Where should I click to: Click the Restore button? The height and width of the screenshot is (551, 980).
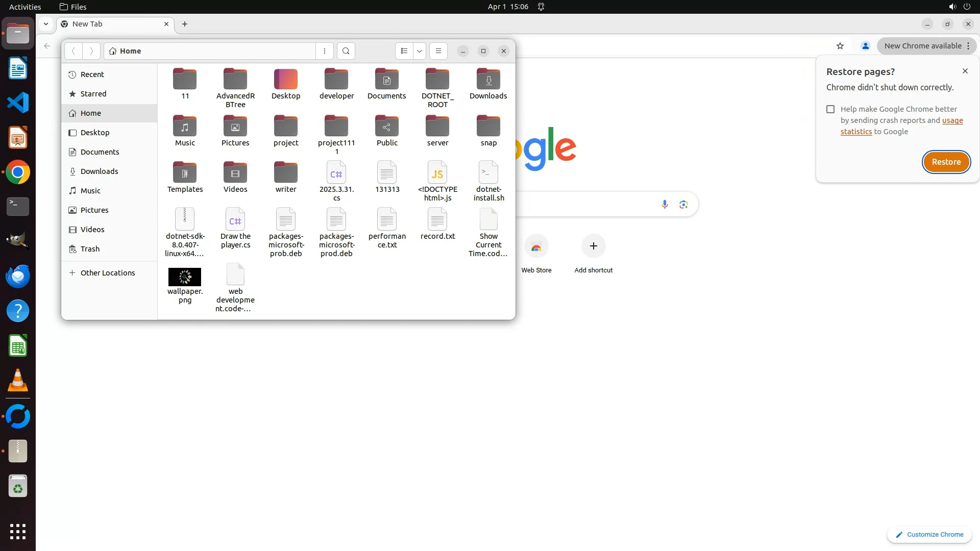(946, 162)
